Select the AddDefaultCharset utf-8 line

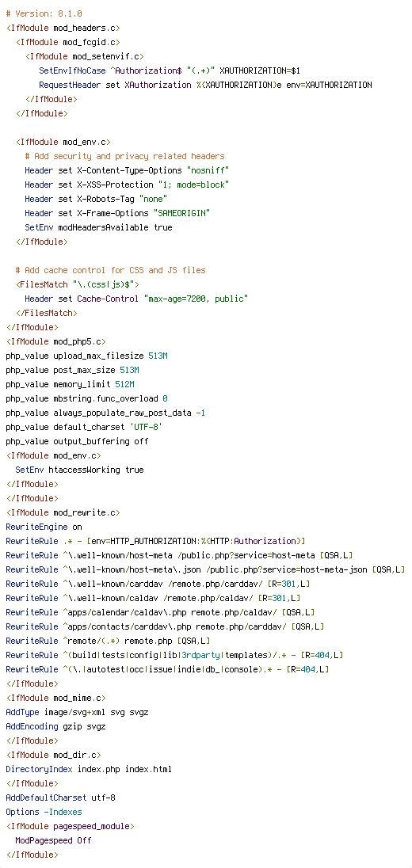(x=60, y=798)
